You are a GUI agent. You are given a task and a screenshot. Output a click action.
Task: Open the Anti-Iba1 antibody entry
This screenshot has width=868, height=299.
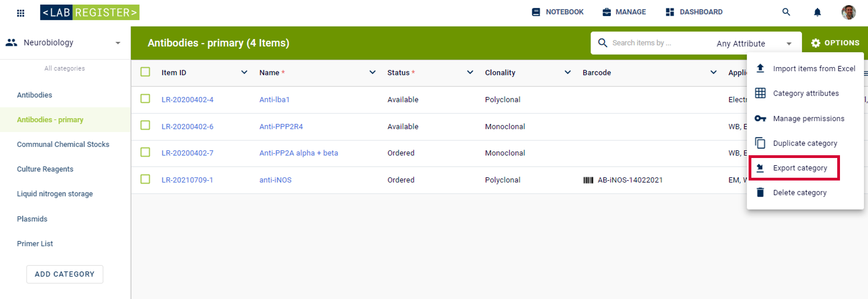275,100
